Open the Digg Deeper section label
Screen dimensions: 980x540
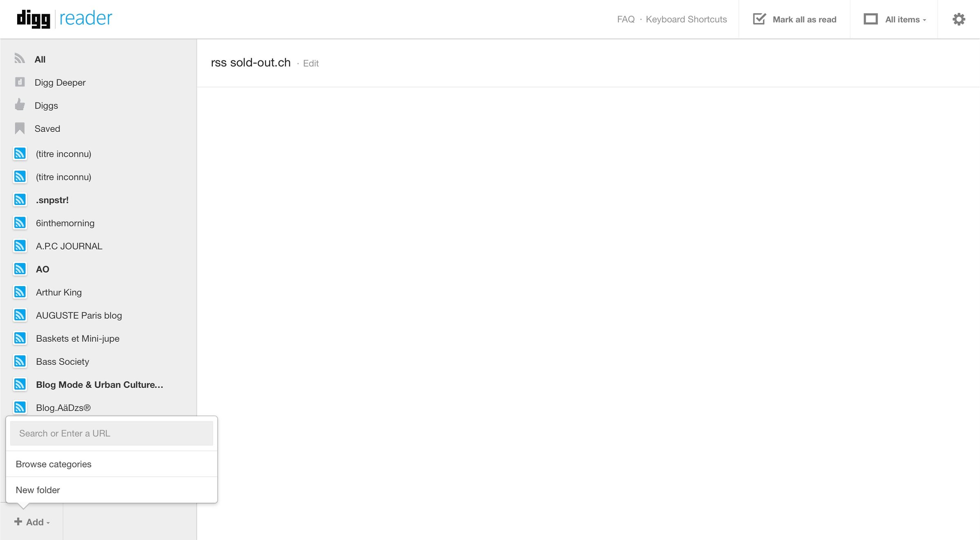pyautogui.click(x=60, y=82)
